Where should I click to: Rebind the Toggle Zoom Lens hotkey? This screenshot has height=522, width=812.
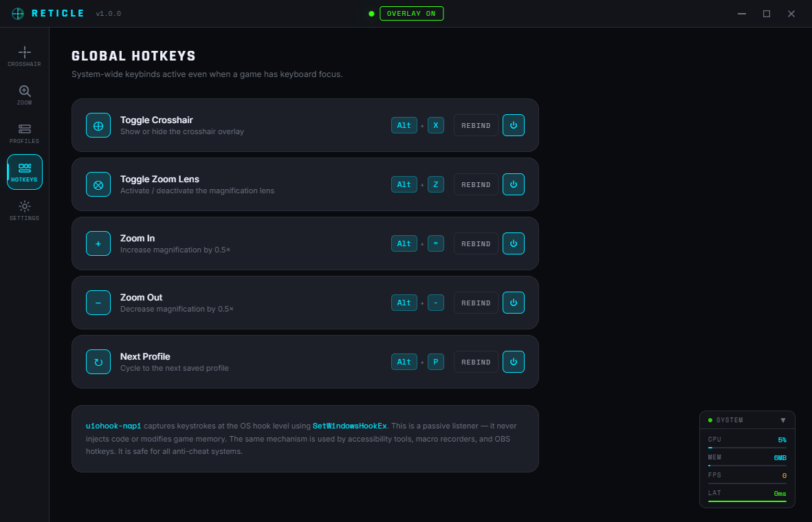pos(476,184)
